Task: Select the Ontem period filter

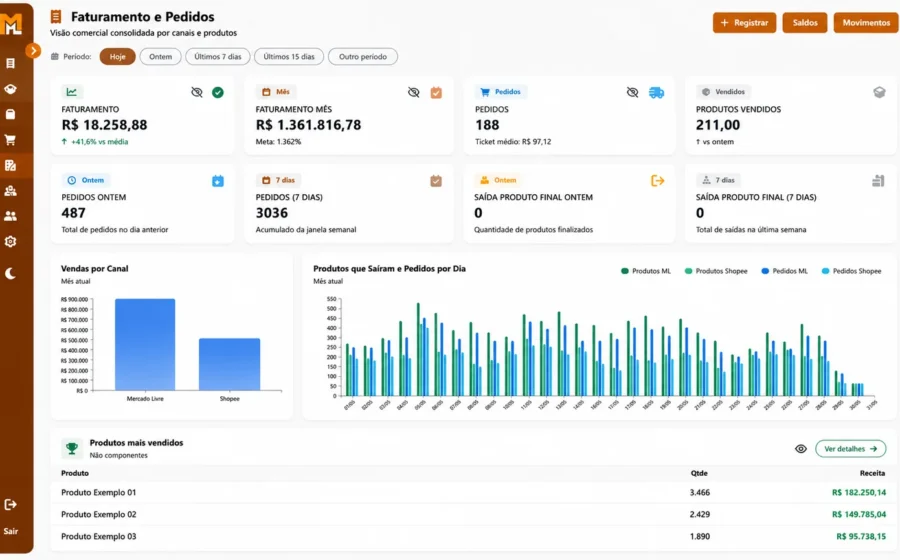Action: (x=161, y=57)
